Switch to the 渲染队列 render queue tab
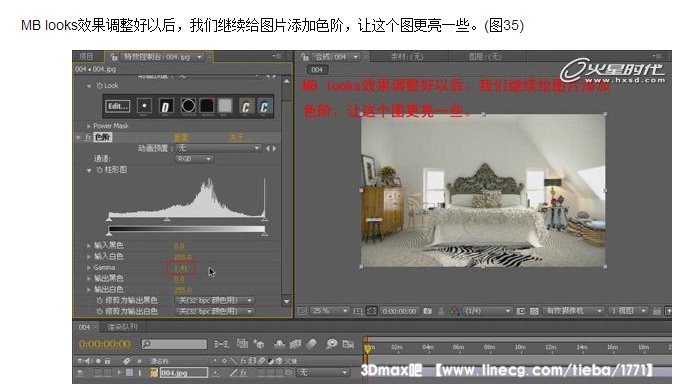The height and width of the screenshot is (387, 682). click(x=122, y=327)
